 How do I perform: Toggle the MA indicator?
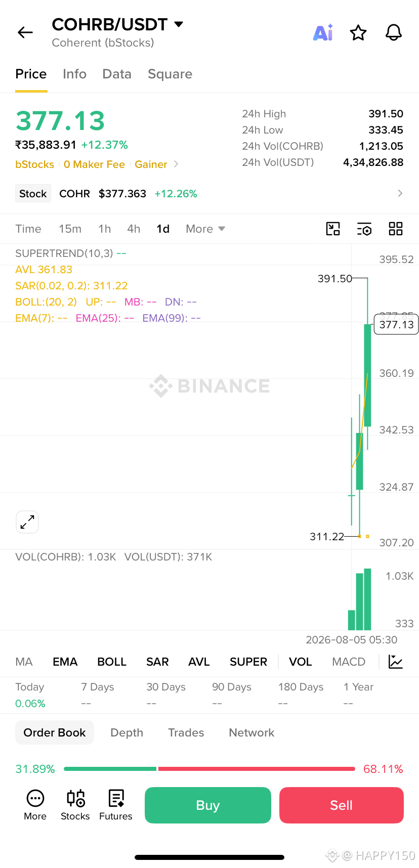[x=24, y=662]
